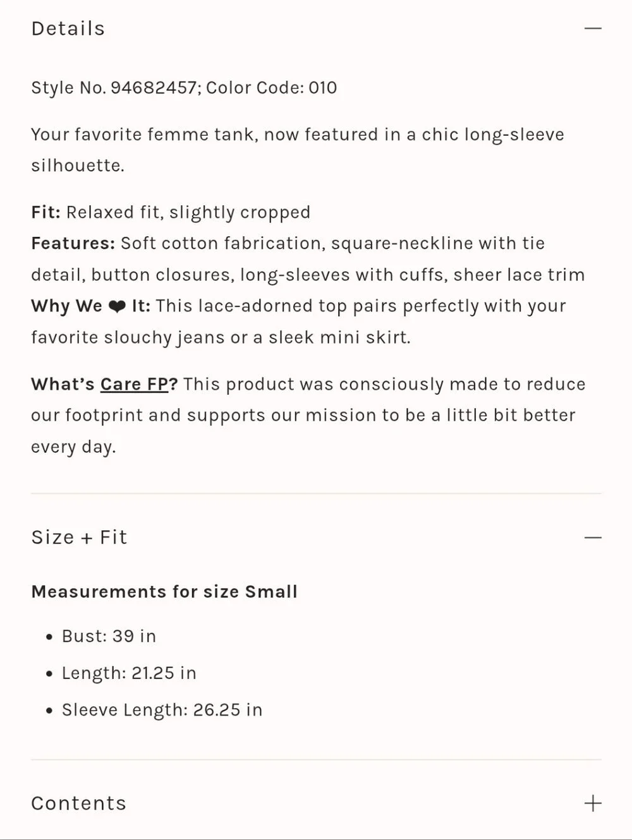Viewport: 632px width, 840px height.
Task: Open the Contents accordion heading
Action: (78, 803)
